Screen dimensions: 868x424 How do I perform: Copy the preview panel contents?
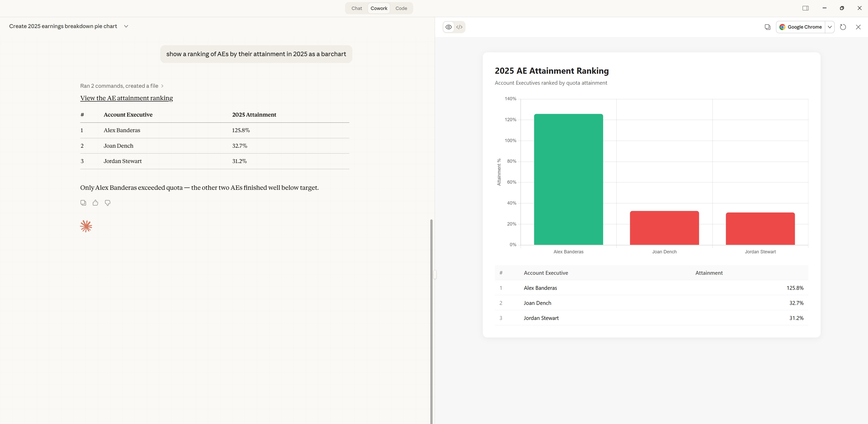coord(767,27)
